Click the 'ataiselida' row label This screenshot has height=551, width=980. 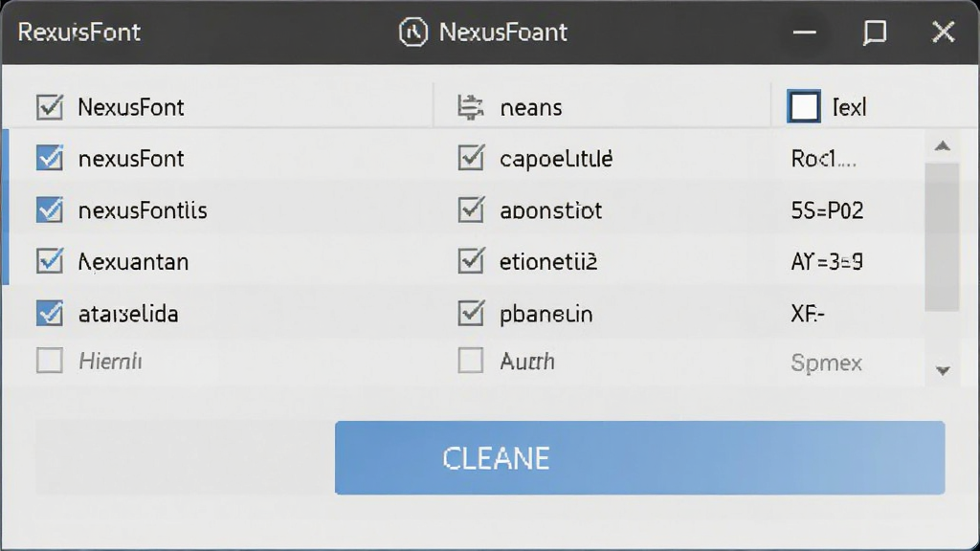pyautogui.click(x=128, y=314)
